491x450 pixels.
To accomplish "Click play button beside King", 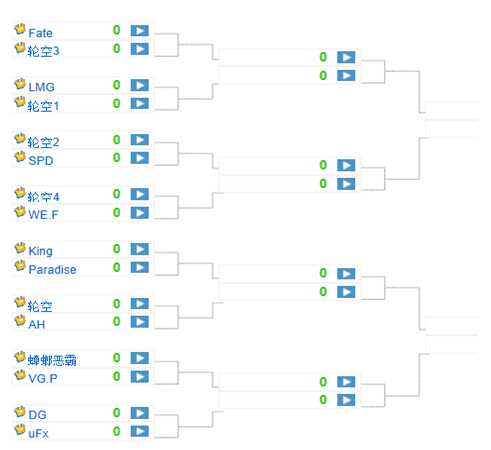I will coord(140,249).
